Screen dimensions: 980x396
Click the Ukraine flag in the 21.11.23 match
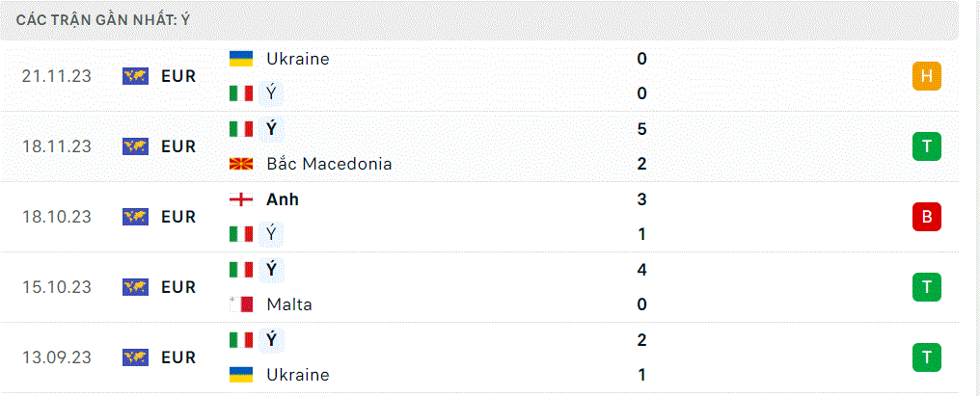point(240,59)
